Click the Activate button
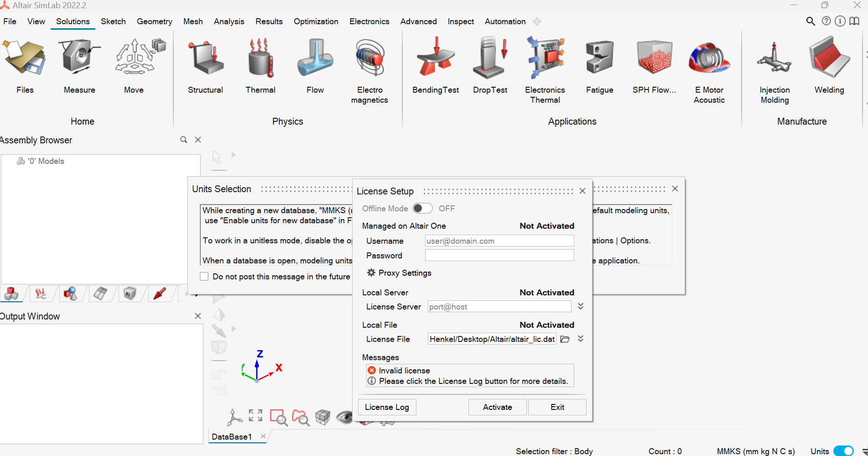The image size is (868, 456). (498, 407)
